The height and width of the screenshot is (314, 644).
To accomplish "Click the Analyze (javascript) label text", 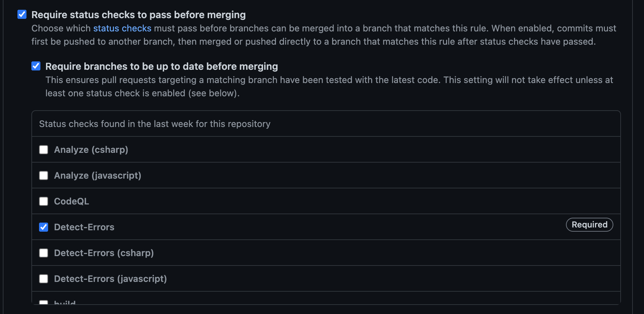I will pos(98,175).
